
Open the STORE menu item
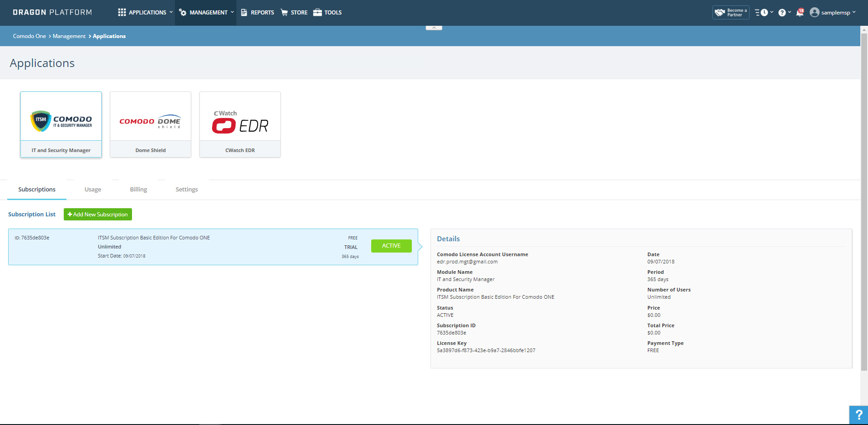click(299, 12)
